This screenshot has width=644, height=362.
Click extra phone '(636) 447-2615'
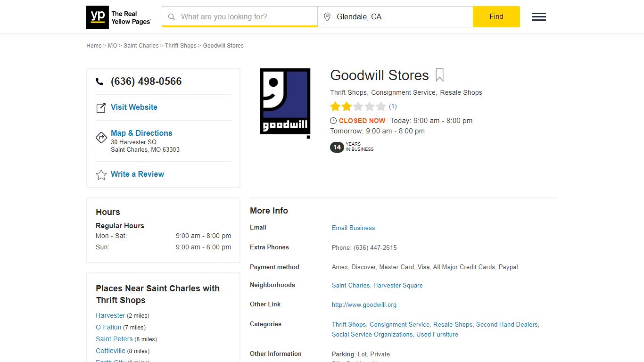375,247
